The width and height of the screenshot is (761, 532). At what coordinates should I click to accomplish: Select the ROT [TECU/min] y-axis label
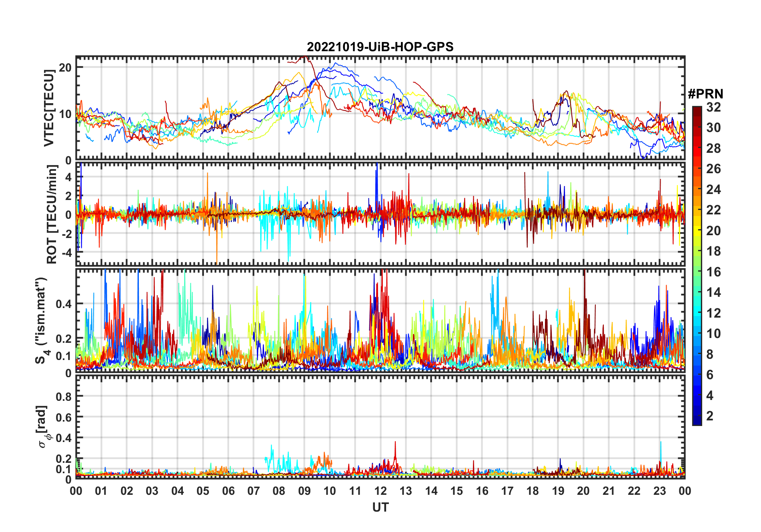(52, 214)
